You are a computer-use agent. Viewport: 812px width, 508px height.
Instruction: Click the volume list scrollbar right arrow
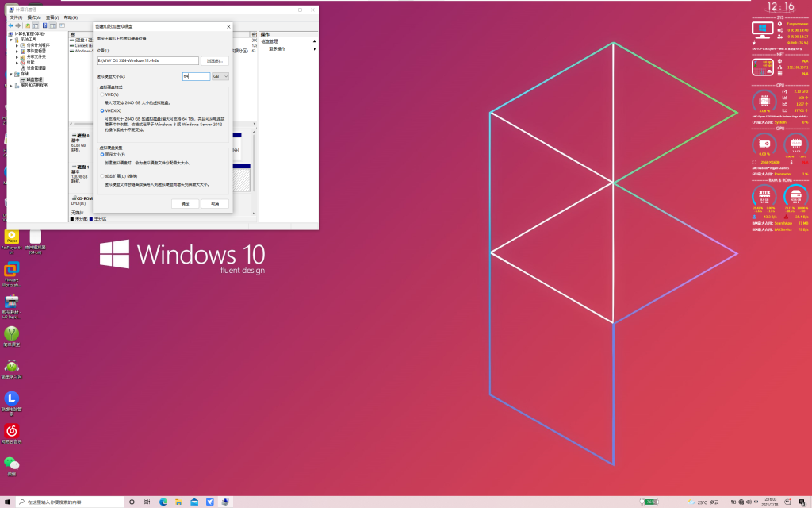(255, 124)
